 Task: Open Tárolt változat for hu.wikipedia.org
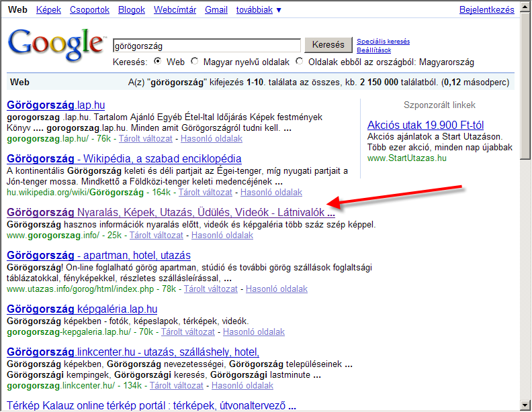click(x=206, y=193)
